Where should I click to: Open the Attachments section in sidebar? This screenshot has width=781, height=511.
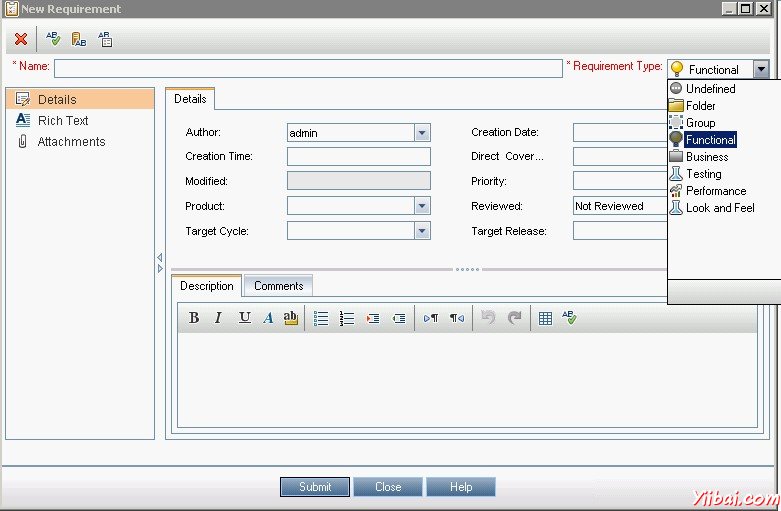71,142
